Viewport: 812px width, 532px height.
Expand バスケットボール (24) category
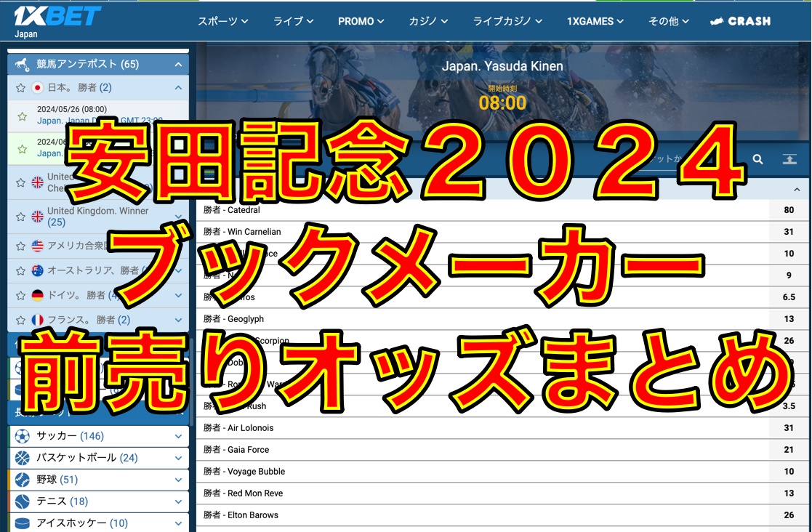click(178, 458)
